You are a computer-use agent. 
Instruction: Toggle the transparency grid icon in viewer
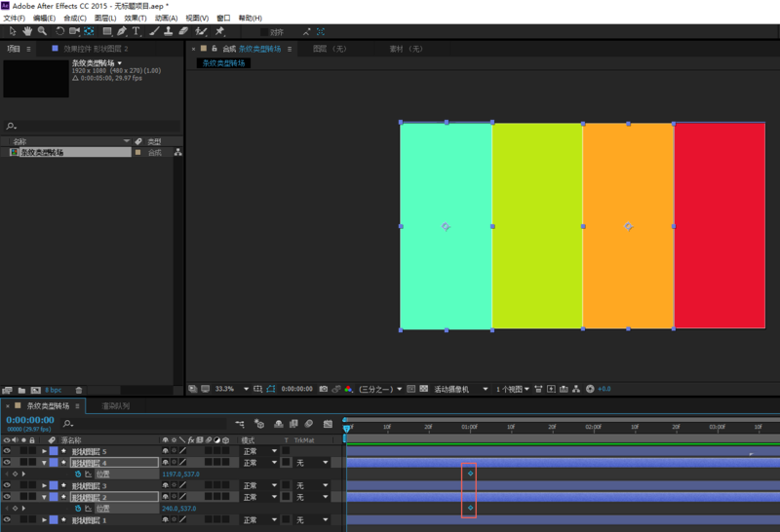pyautogui.click(x=424, y=389)
